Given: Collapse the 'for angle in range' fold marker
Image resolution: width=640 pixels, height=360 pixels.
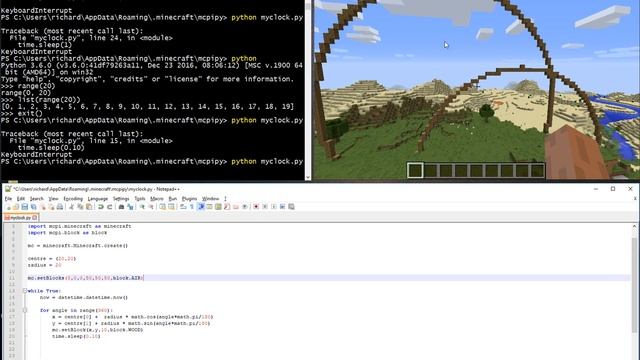Looking at the screenshot, I should (x=25, y=310).
